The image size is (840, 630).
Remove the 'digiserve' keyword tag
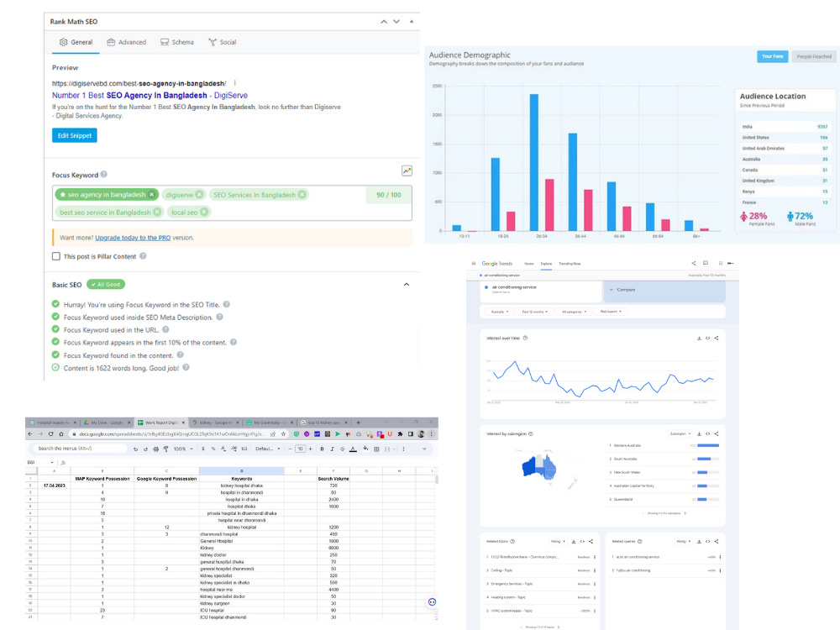click(199, 195)
